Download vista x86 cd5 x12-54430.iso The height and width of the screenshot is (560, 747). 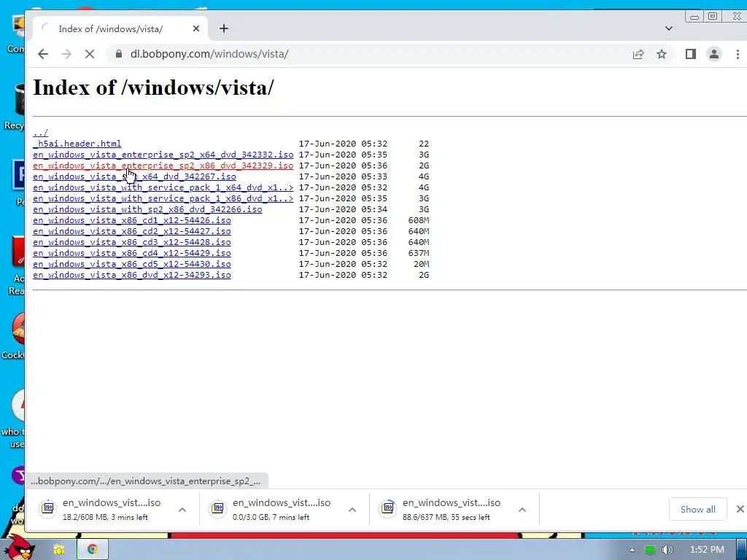coord(132,264)
